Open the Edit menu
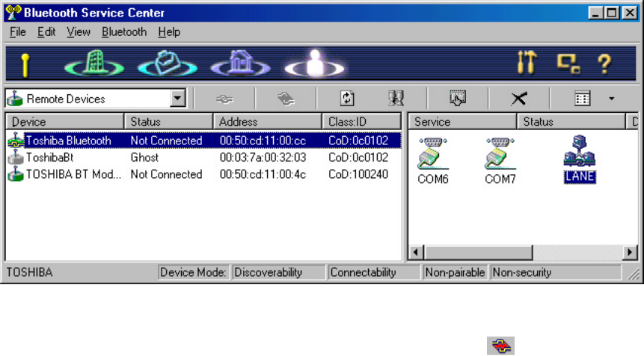 click(x=46, y=32)
